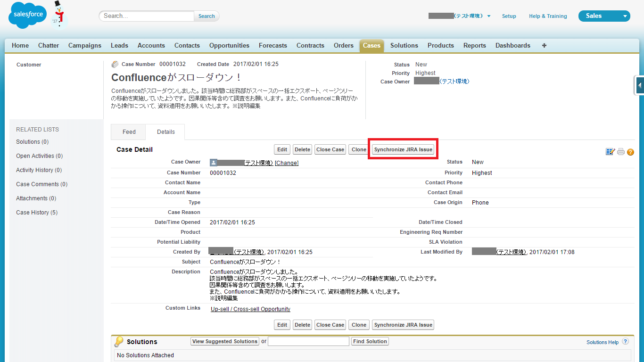Go to the Chatter tab
This screenshot has height=362, width=644.
[x=49, y=46]
